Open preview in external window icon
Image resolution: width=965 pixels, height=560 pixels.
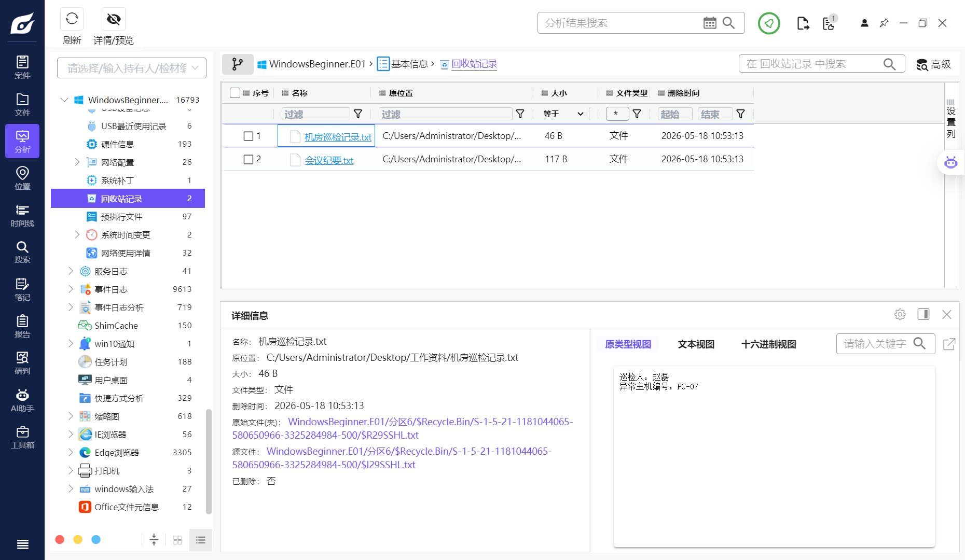(949, 344)
